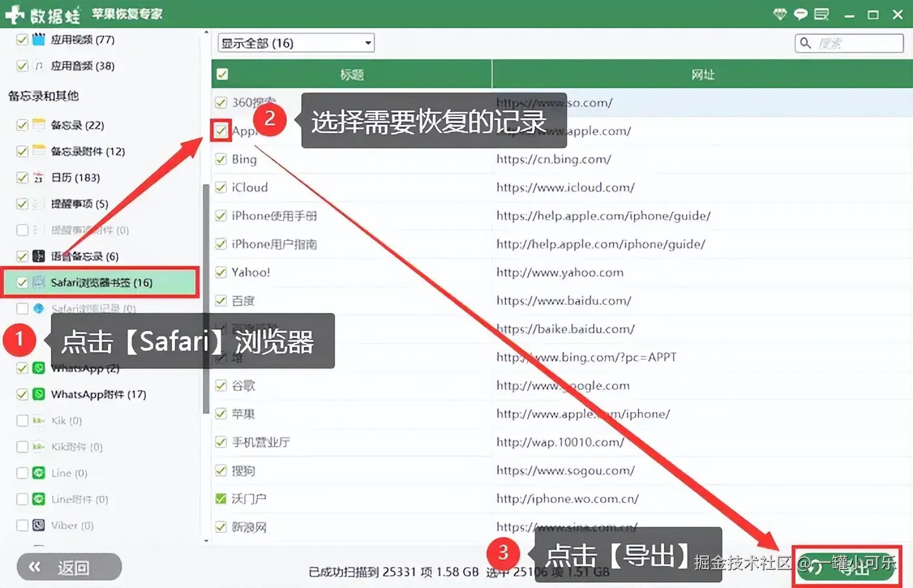This screenshot has width=913, height=588.
Task: Select the 语音备忘录 (6) category
Action: 85,256
